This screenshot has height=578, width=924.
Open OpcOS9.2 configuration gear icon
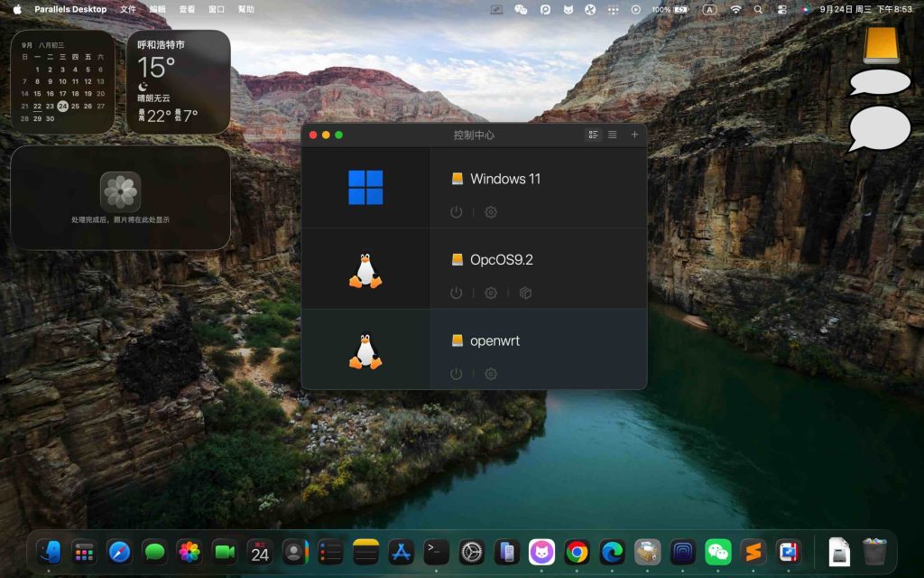coord(491,294)
